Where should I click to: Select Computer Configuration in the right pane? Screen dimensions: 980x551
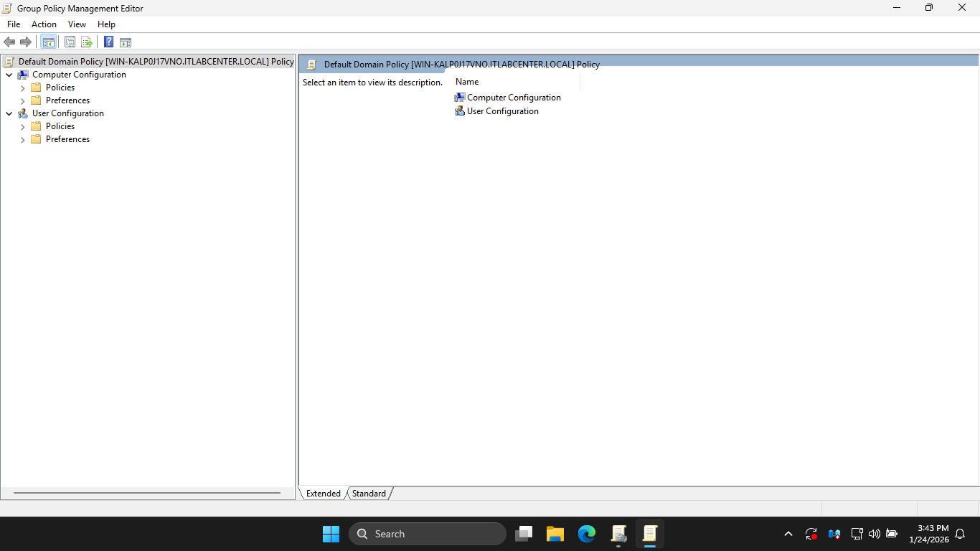(514, 98)
